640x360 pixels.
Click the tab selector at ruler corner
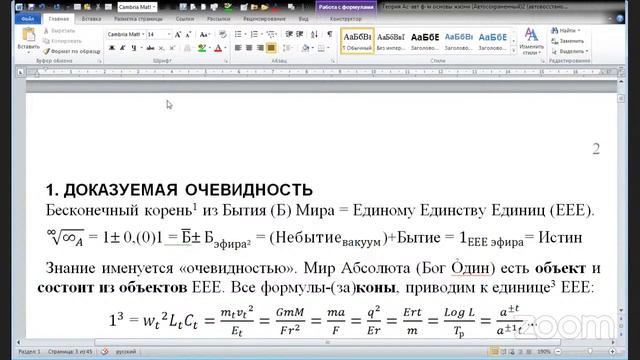click(x=20, y=72)
